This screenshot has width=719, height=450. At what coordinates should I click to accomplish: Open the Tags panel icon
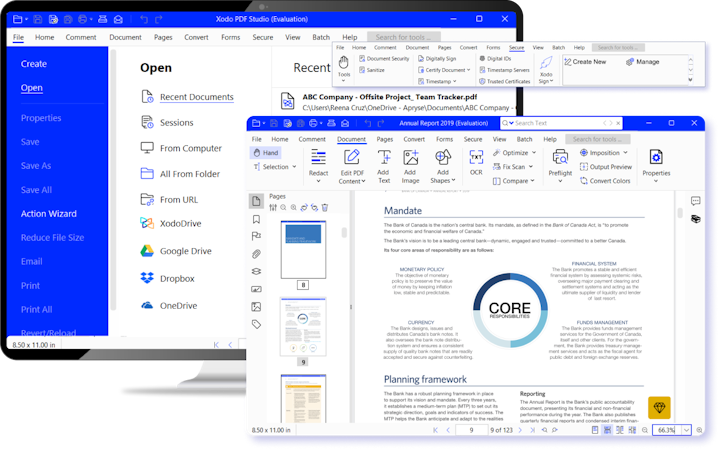coord(256,324)
